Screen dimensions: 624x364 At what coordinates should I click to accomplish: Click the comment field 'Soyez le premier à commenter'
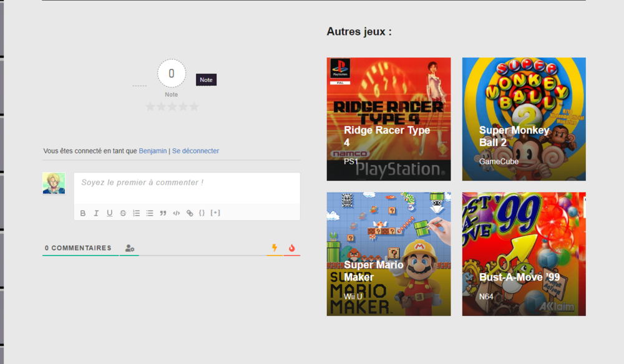[x=187, y=188]
